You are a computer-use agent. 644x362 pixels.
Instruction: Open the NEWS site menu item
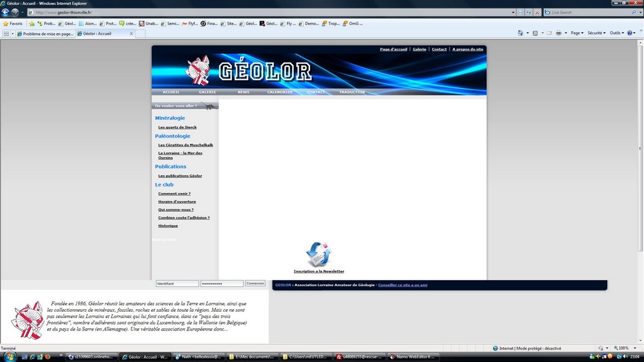click(x=243, y=92)
